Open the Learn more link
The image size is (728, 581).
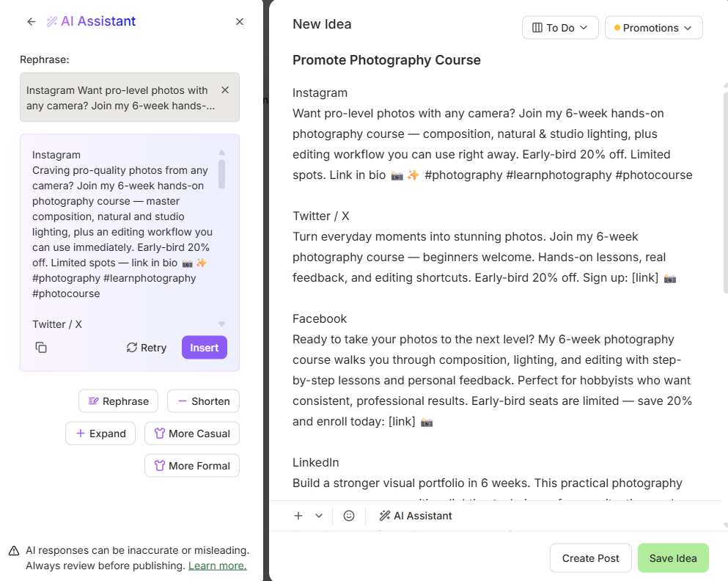217,566
